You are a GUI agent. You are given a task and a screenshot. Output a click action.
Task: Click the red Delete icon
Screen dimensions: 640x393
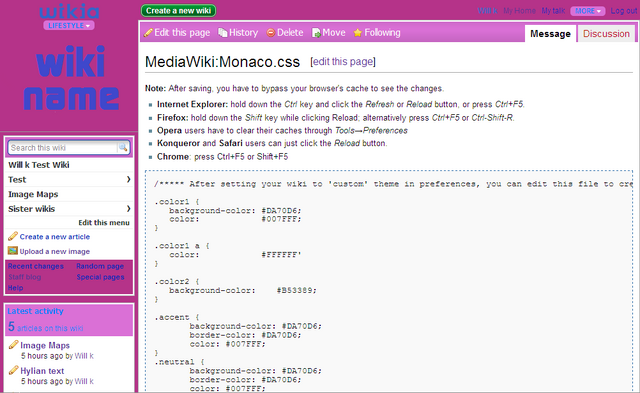tap(271, 33)
